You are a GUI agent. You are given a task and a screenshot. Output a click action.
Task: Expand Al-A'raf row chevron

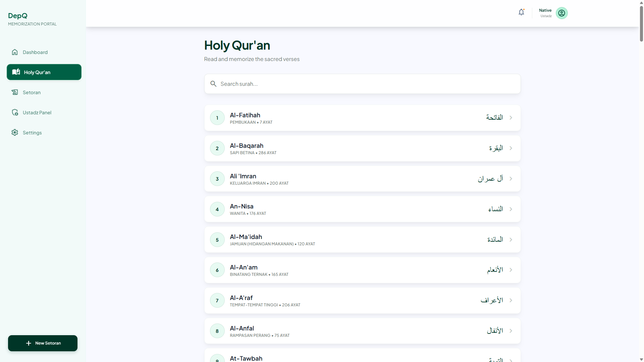pyautogui.click(x=511, y=300)
